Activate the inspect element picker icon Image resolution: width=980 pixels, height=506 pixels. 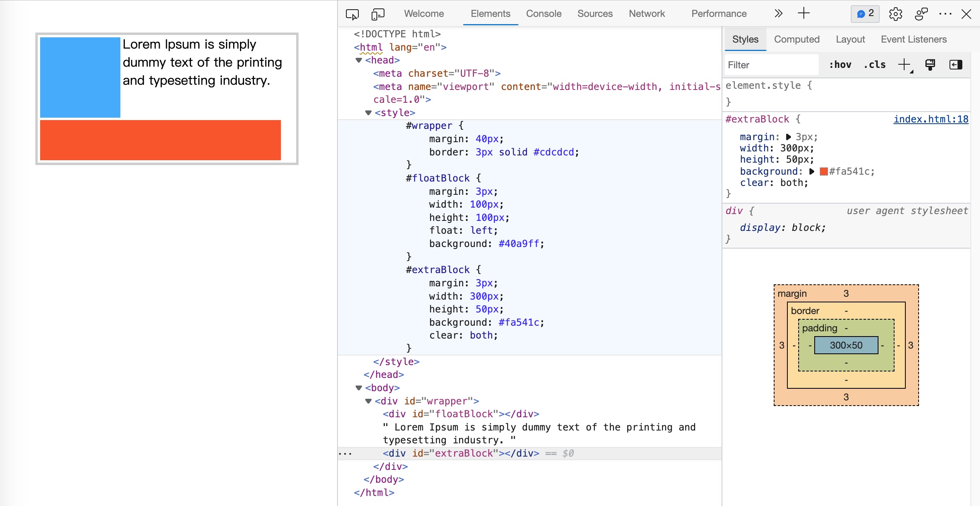click(x=352, y=14)
